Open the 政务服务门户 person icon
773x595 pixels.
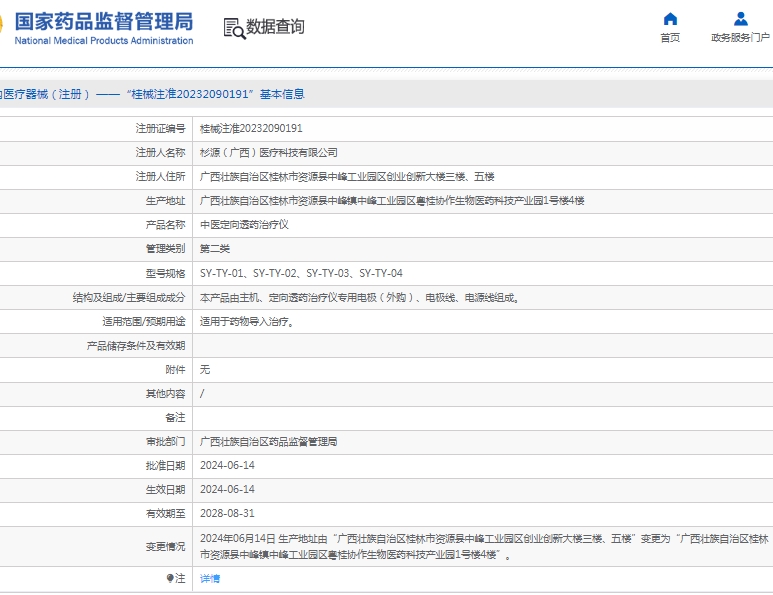coord(740,19)
